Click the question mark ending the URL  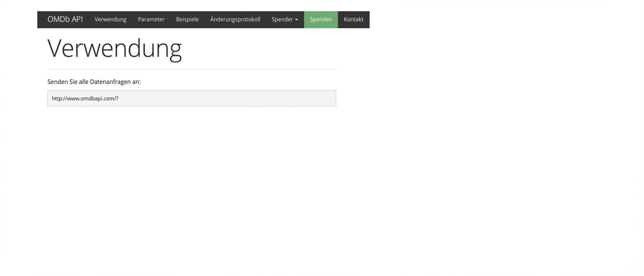tap(117, 99)
